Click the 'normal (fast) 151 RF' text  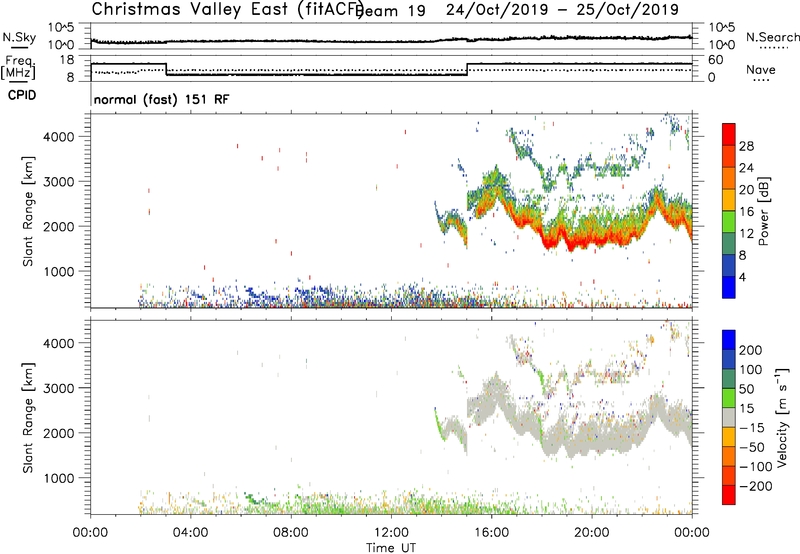161,99
